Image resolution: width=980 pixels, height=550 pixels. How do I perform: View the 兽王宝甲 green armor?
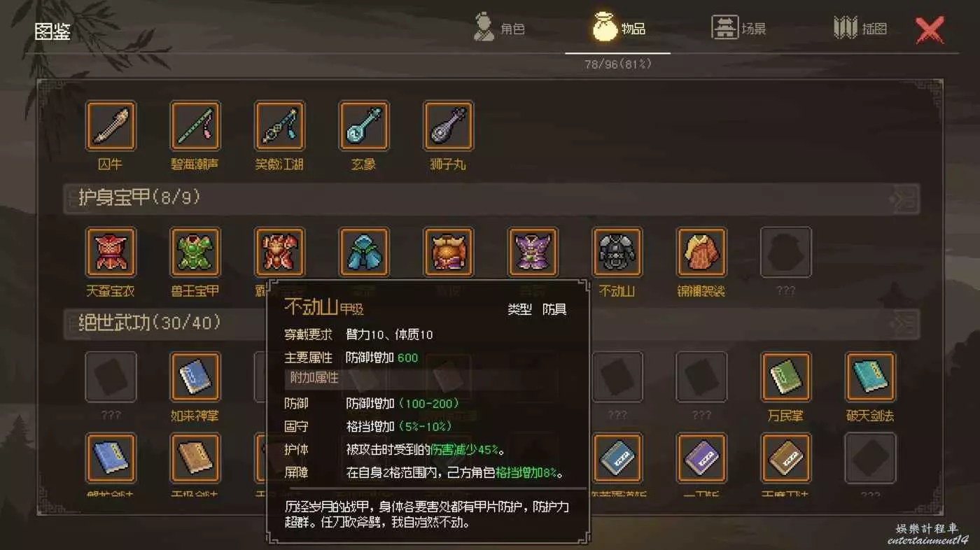195,252
